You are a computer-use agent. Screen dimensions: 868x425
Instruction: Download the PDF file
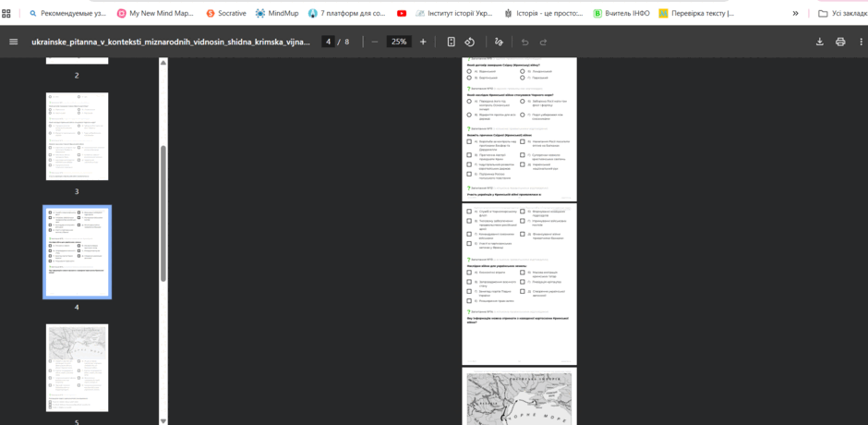tap(820, 42)
